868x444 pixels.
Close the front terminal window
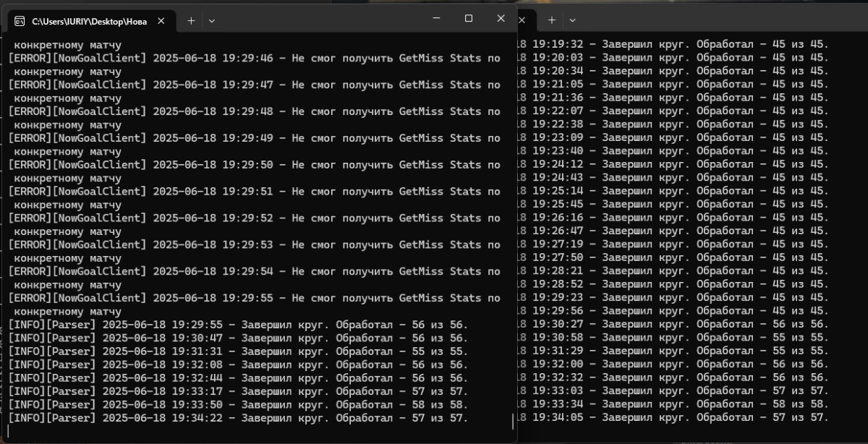[x=501, y=18]
